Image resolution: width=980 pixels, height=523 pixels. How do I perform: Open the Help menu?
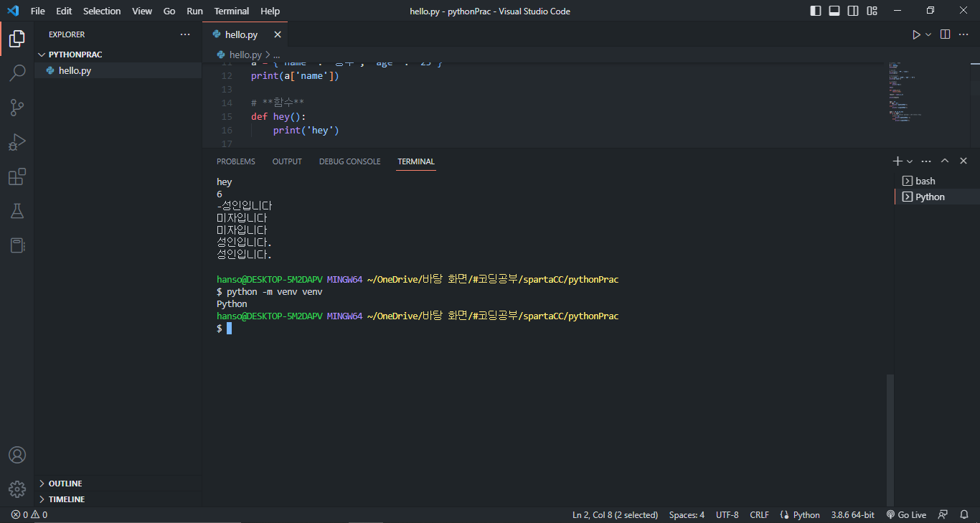pos(270,11)
